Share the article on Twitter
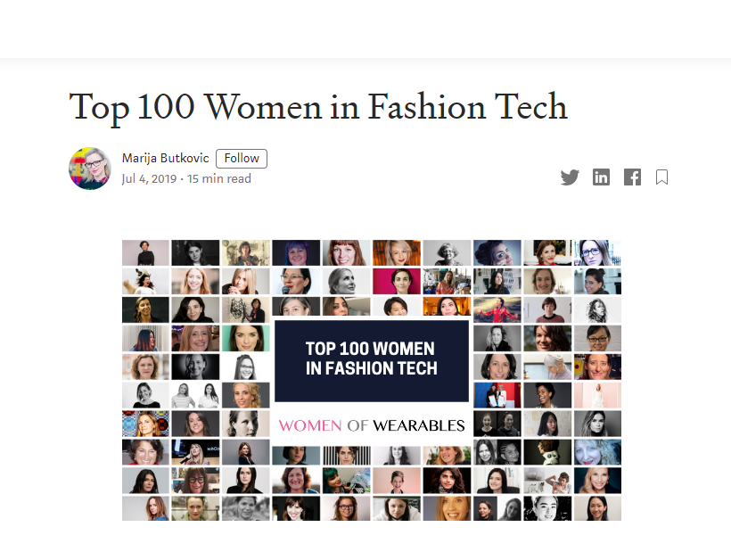The image size is (731, 560). coord(570,177)
